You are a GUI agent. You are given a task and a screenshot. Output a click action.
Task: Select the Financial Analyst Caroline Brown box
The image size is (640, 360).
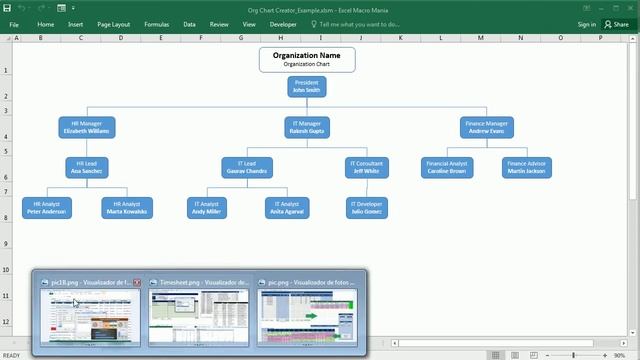(447, 167)
